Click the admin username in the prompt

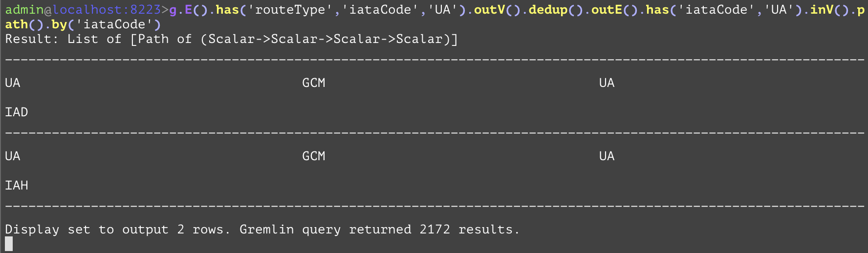[x=24, y=10]
